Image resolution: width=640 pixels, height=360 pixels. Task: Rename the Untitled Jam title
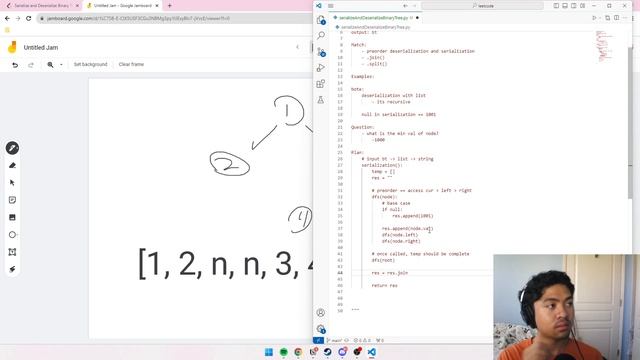pyautogui.click(x=41, y=47)
